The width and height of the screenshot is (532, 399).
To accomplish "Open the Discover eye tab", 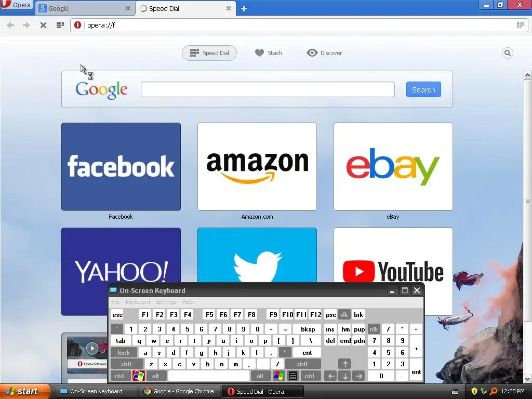I will 324,53.
